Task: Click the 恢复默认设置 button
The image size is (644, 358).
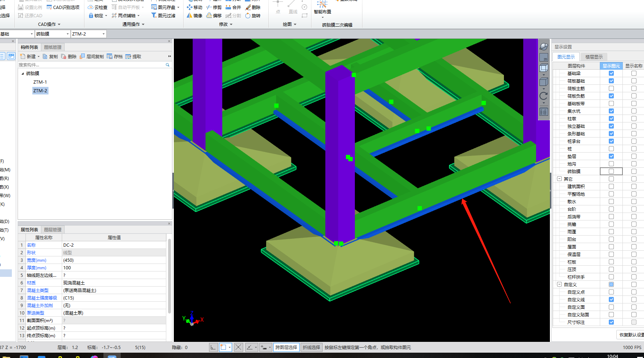Action: point(631,335)
